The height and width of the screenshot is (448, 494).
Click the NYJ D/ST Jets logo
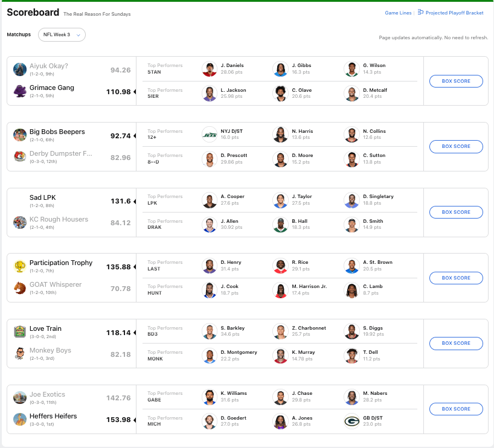209,135
